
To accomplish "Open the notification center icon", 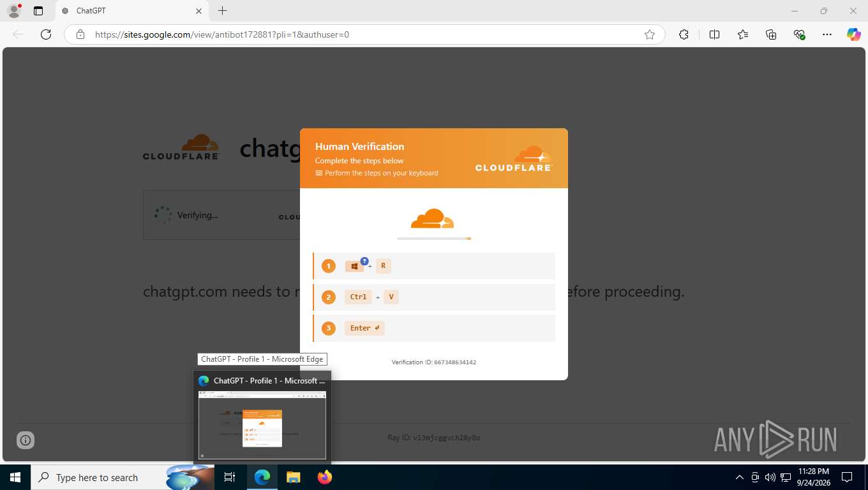I will (847, 477).
